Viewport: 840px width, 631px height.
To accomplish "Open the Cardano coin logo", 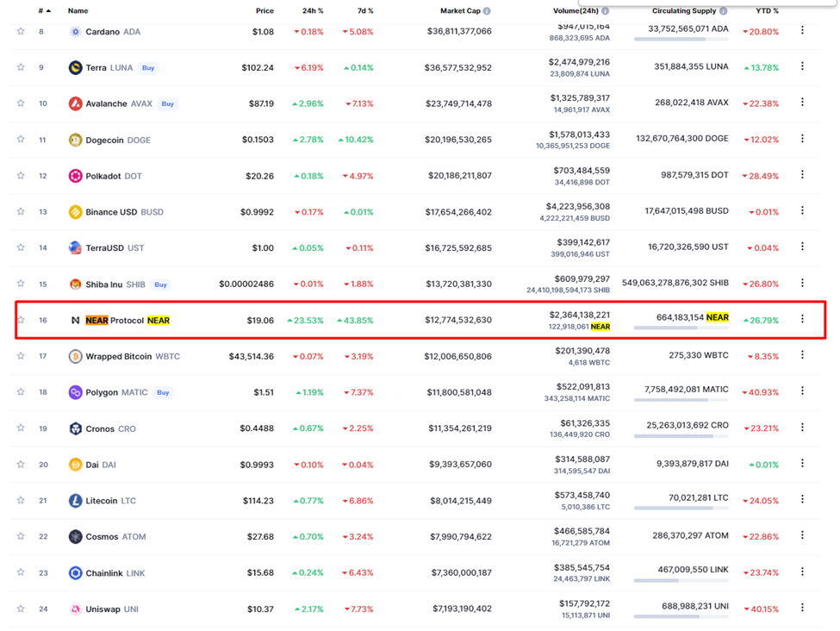I will point(76,32).
